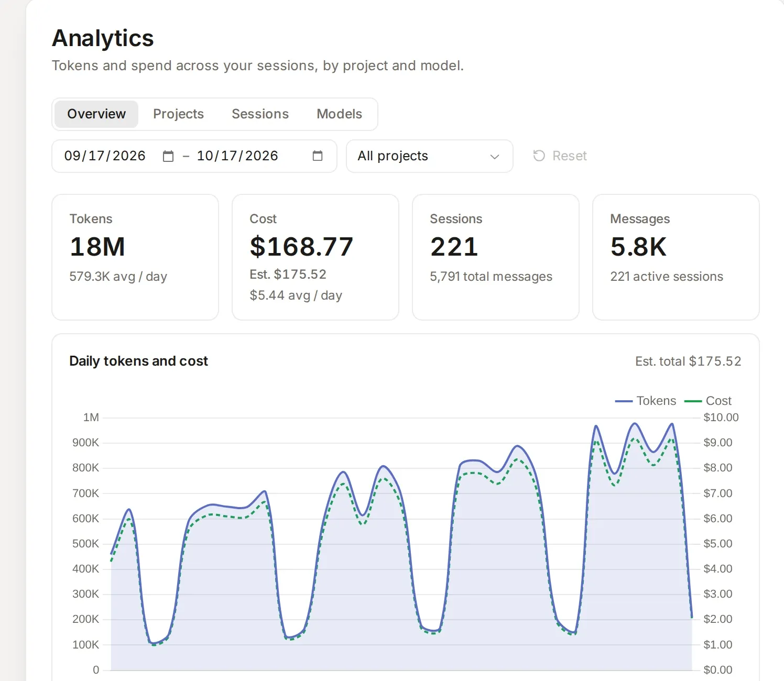Screen dimensions: 784x681
Task: Click the 5,791 total messages text
Action: pyautogui.click(x=491, y=277)
